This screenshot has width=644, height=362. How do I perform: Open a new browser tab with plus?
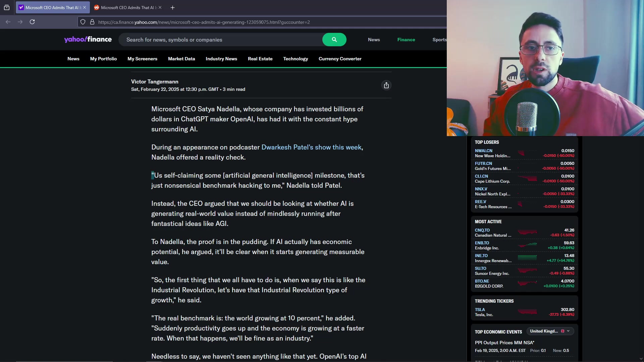point(172,7)
